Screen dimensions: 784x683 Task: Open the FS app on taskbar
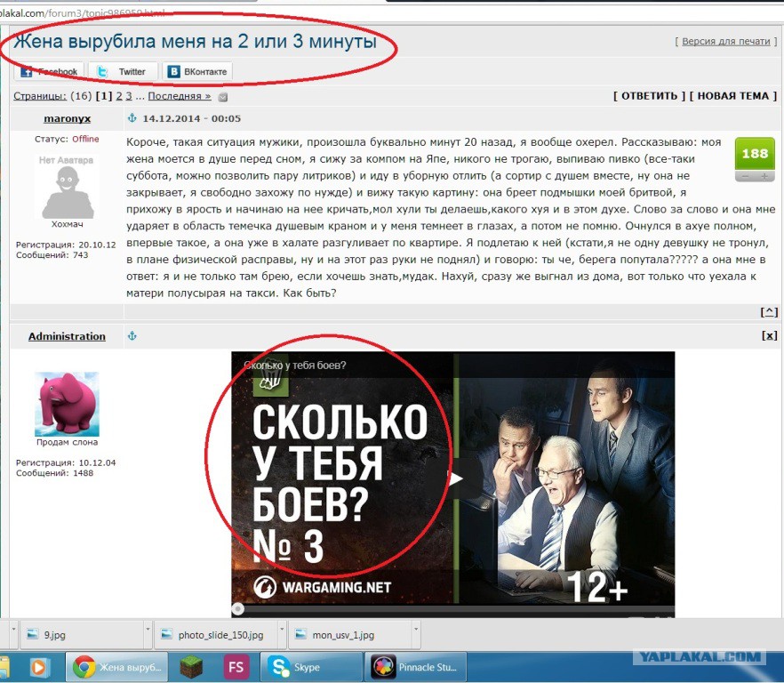tap(236, 667)
